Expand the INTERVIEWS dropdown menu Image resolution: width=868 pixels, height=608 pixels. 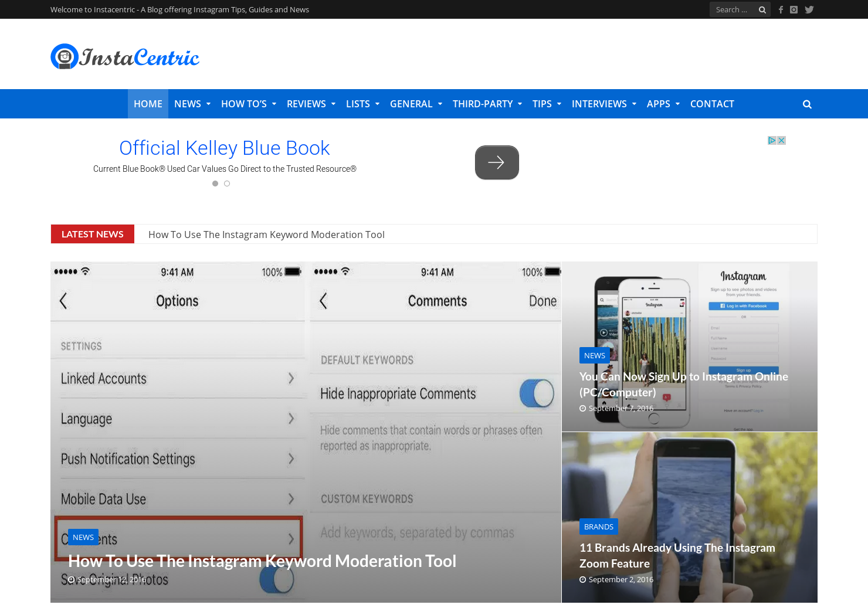click(603, 104)
